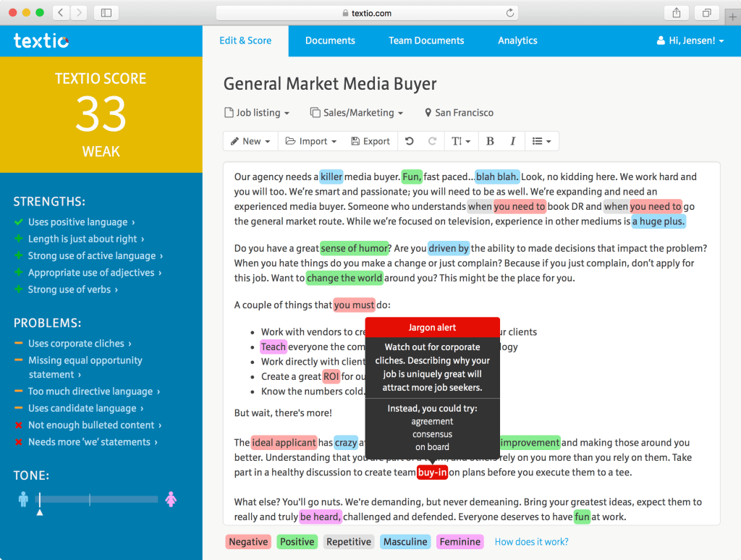This screenshot has width=741, height=560.
Task: Click the Textio logo
Action: [x=41, y=41]
